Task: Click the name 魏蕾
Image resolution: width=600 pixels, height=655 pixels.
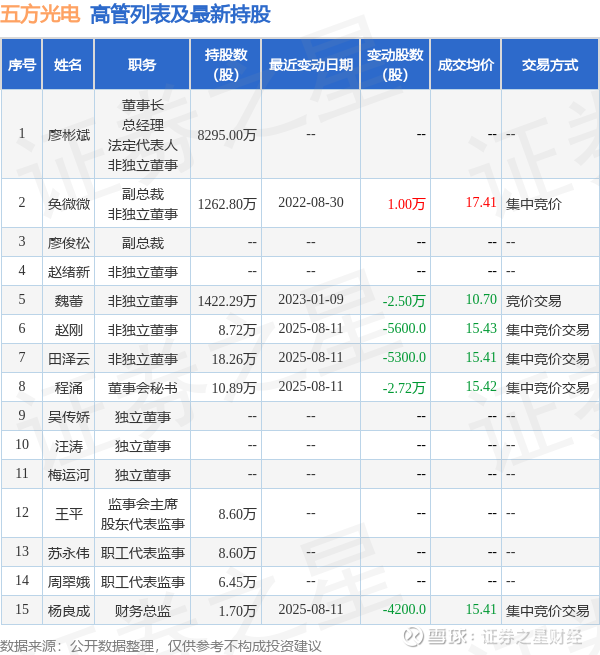Action: point(69,301)
